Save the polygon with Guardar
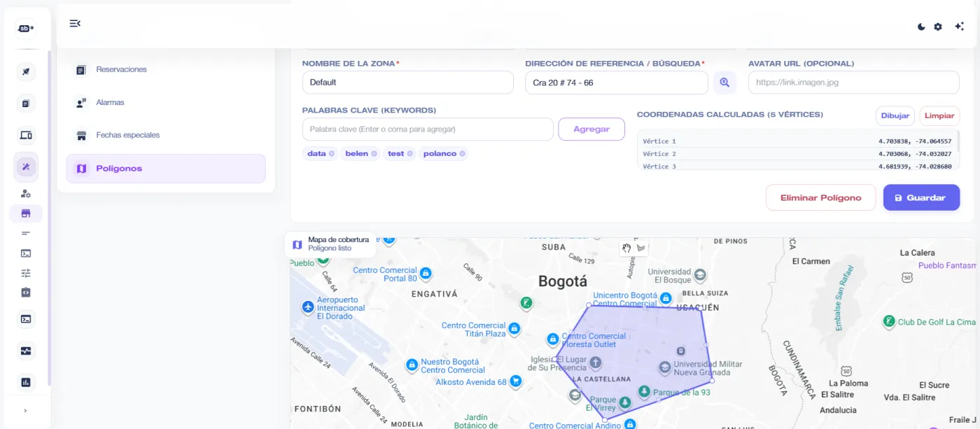The width and height of the screenshot is (980, 429). [x=921, y=197]
